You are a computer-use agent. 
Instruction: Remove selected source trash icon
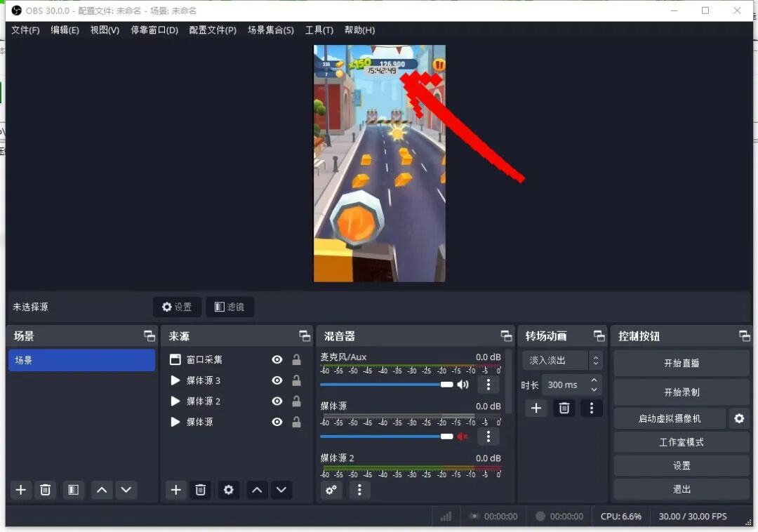200,490
